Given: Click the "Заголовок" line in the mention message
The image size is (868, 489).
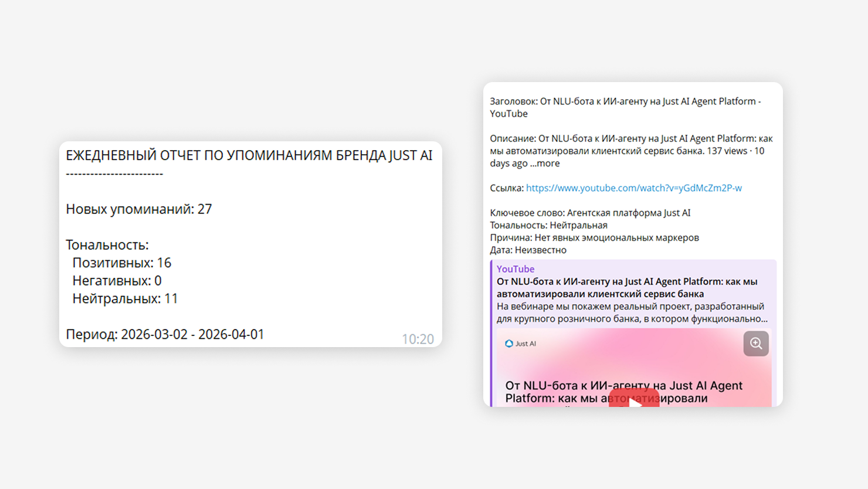Looking at the screenshot, I should pyautogui.click(x=625, y=101).
